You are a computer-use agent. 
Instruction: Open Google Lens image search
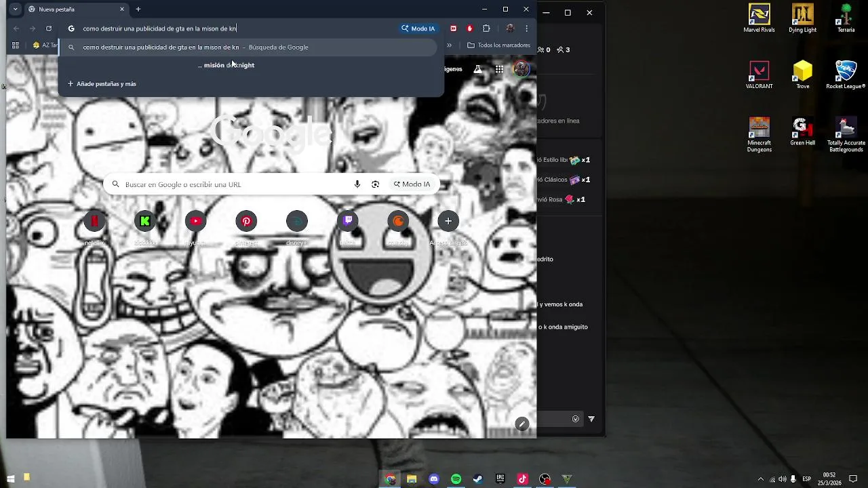375,184
